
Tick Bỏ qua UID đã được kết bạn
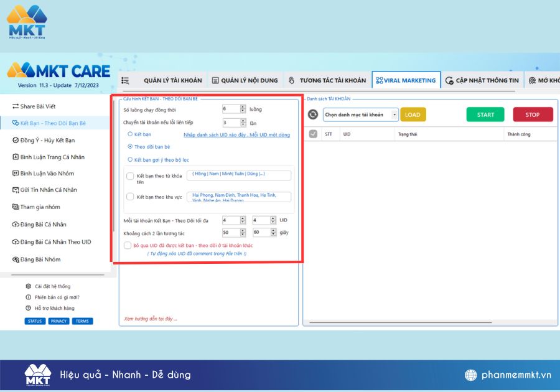point(128,245)
